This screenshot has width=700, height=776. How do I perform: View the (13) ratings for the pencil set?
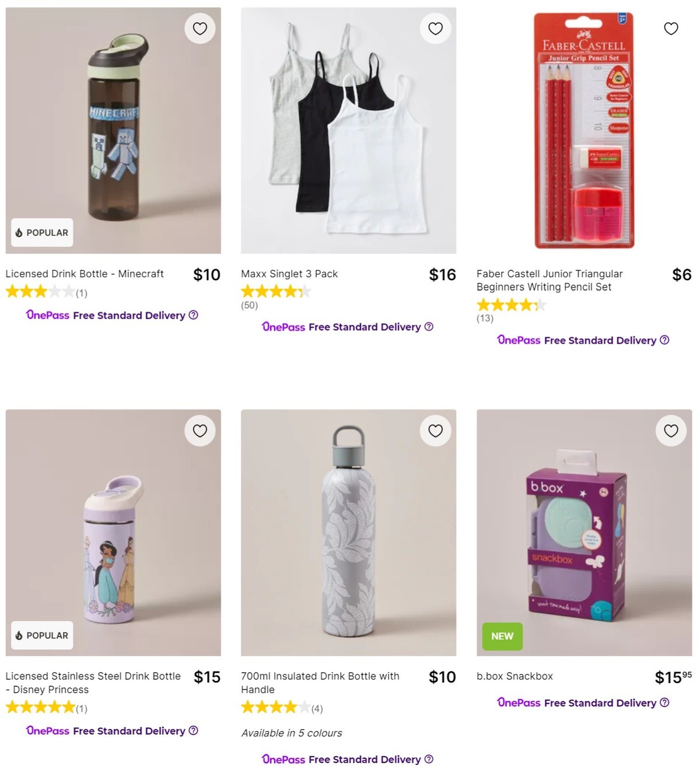(485, 319)
